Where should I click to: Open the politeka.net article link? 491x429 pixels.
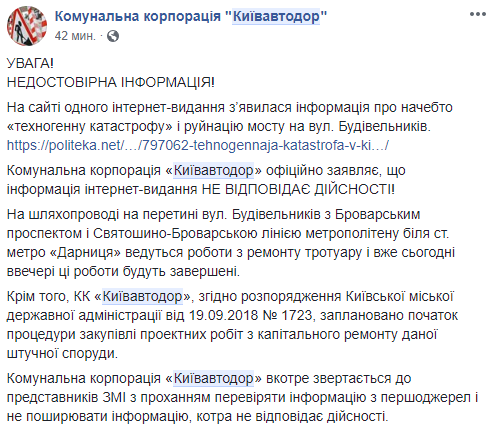(x=198, y=145)
